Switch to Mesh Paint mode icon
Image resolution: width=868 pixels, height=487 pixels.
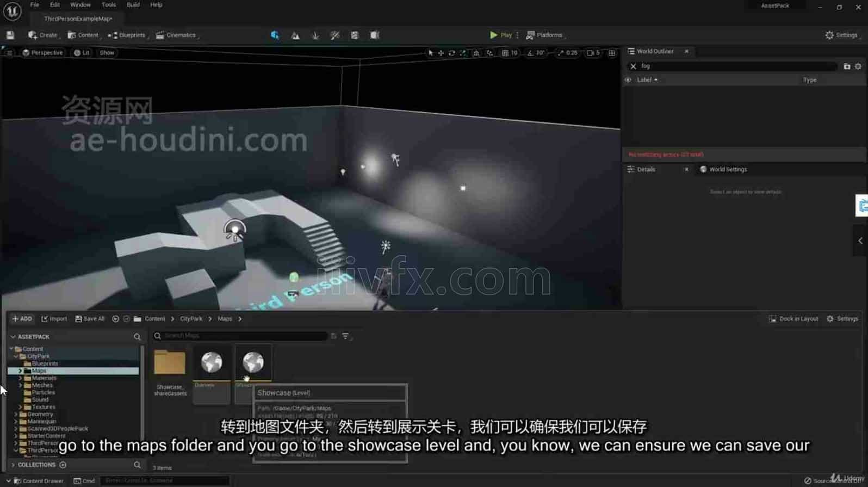pyautogui.click(x=335, y=35)
